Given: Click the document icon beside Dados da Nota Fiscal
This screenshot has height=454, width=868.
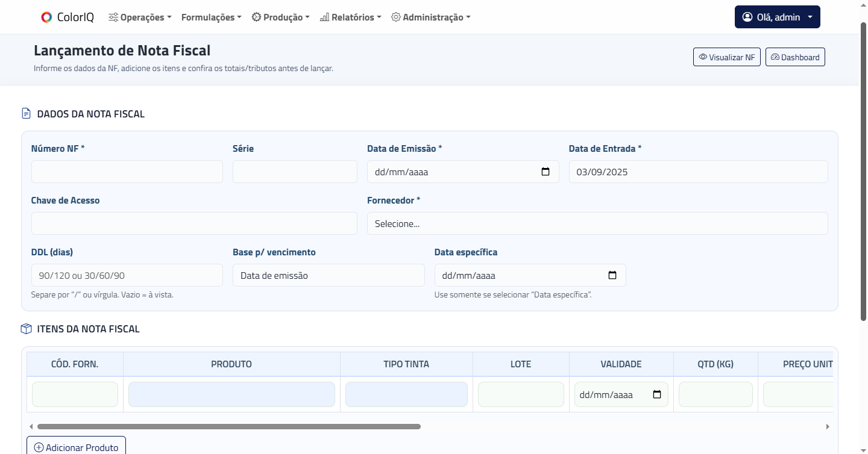Looking at the screenshot, I should (26, 113).
